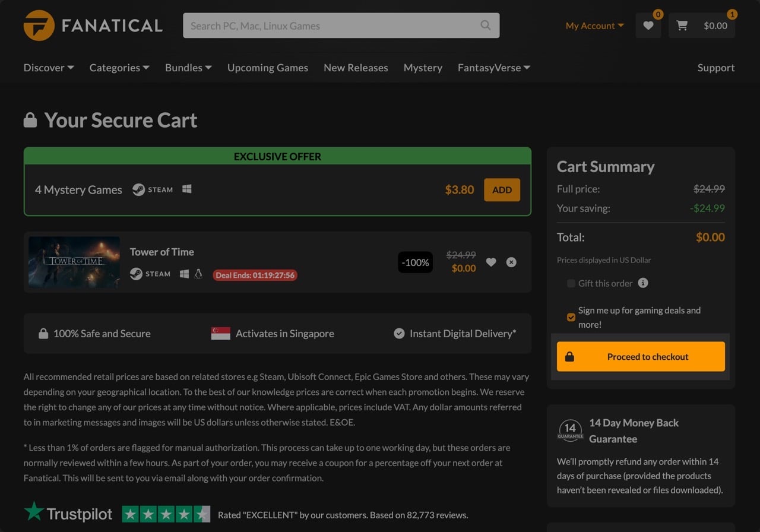Click Proceed to checkout button

[641, 357]
